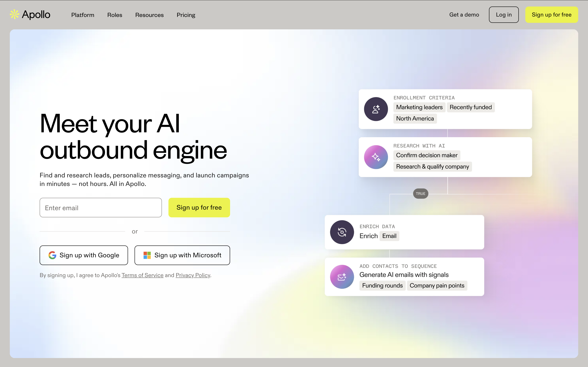Open the Terms of Service link
588x367 pixels.
tap(142, 275)
